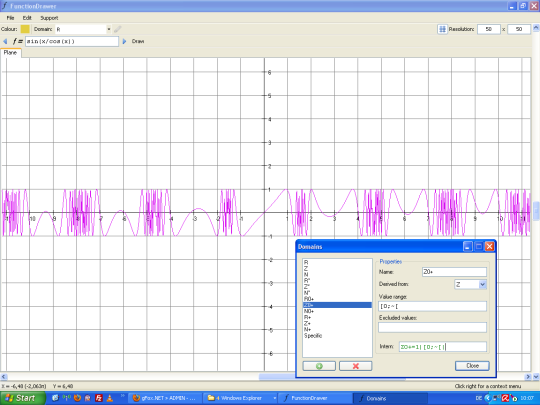Open the Derived from dropdown
The image size is (540, 405).
pos(482,284)
